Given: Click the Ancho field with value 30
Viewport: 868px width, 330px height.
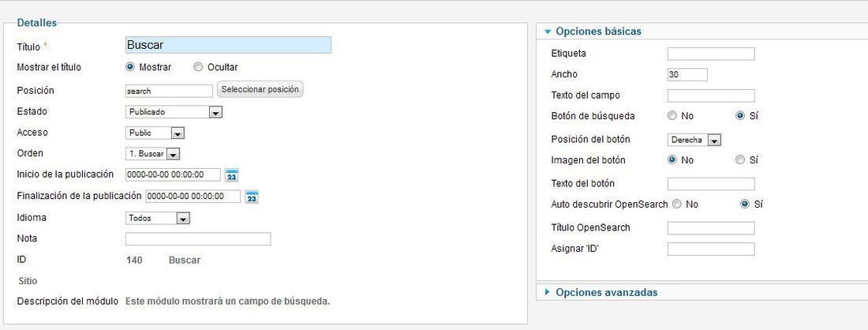Looking at the screenshot, I should pos(687,74).
